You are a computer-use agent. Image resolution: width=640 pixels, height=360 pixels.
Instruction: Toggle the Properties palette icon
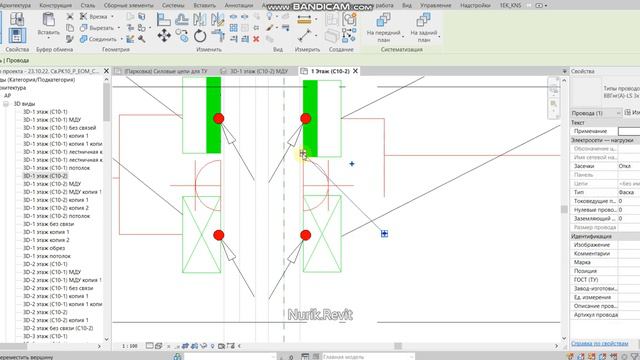pyautogui.click(x=17, y=36)
